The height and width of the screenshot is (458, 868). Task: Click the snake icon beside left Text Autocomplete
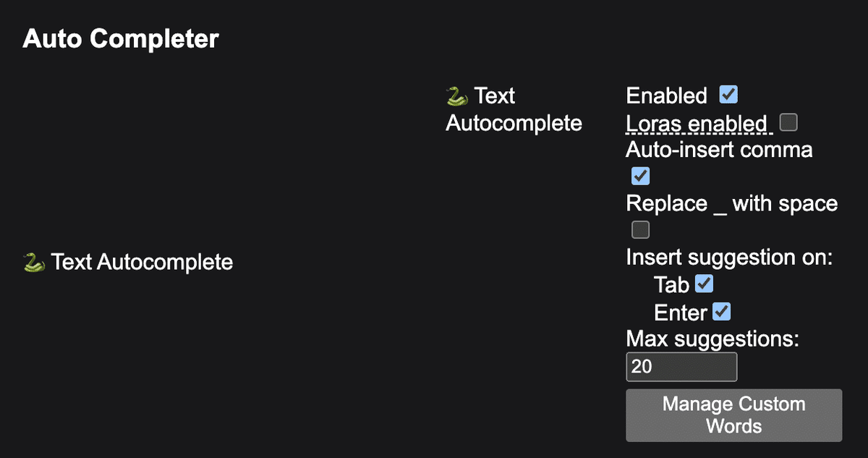(34, 262)
